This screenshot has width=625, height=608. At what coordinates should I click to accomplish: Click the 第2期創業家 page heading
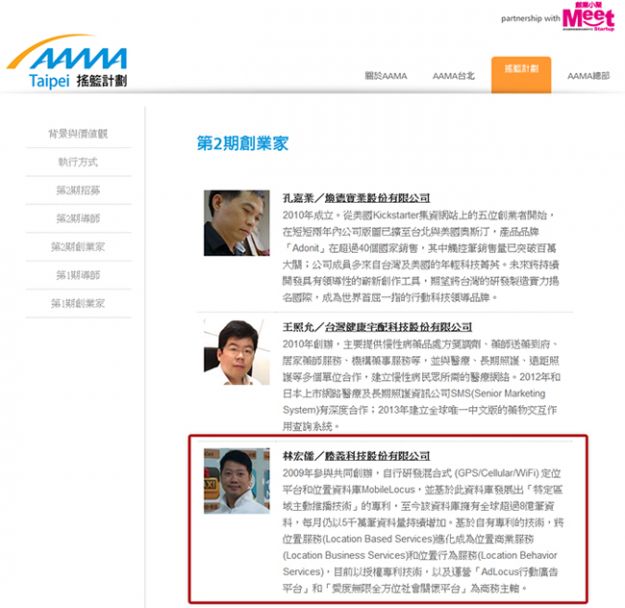pyautogui.click(x=242, y=143)
